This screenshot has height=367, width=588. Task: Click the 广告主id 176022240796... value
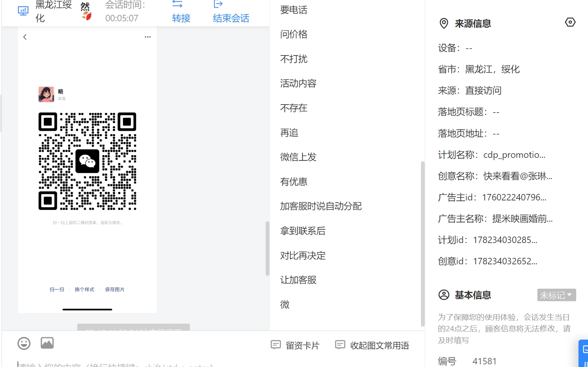pyautogui.click(x=514, y=197)
